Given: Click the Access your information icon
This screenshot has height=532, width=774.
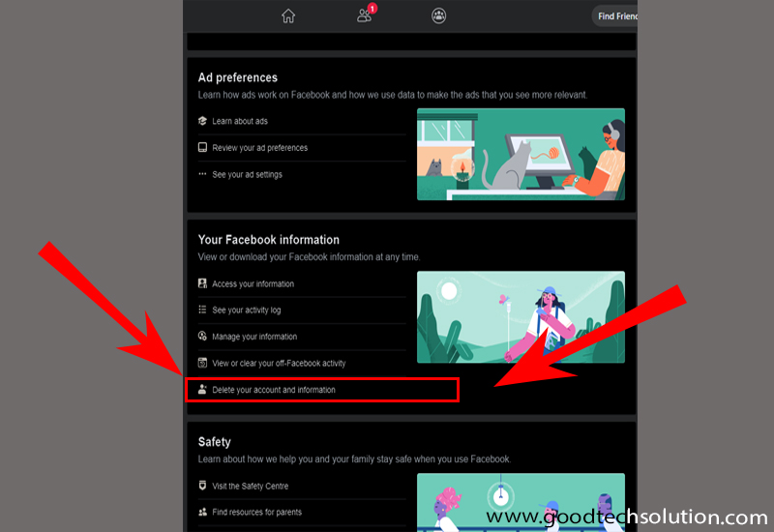Looking at the screenshot, I should pos(202,283).
